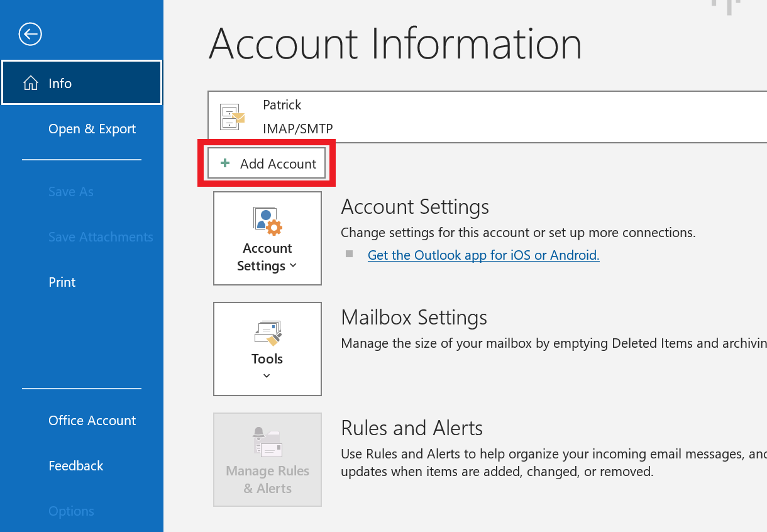Select the Info home icon
This screenshot has height=532, width=767.
(x=30, y=83)
